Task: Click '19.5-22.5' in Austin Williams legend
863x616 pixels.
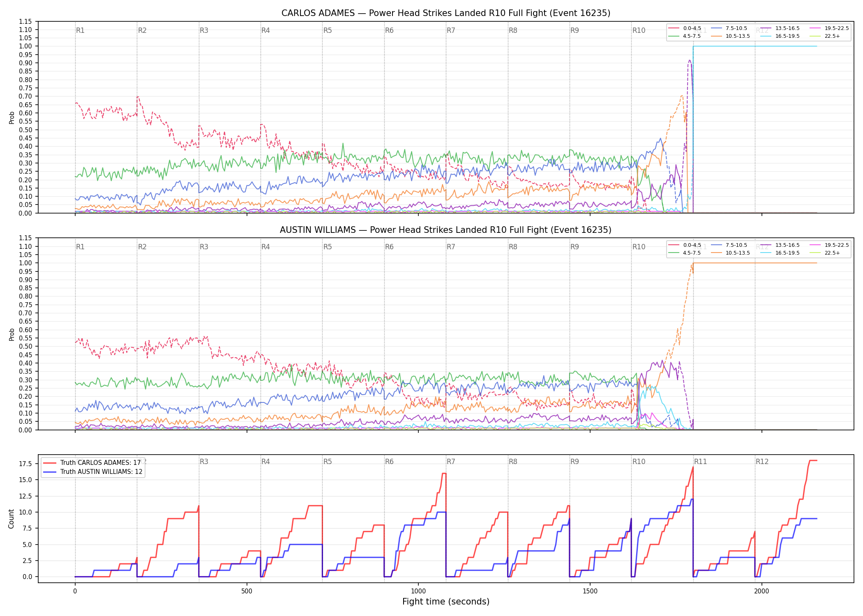Action: coord(837,245)
